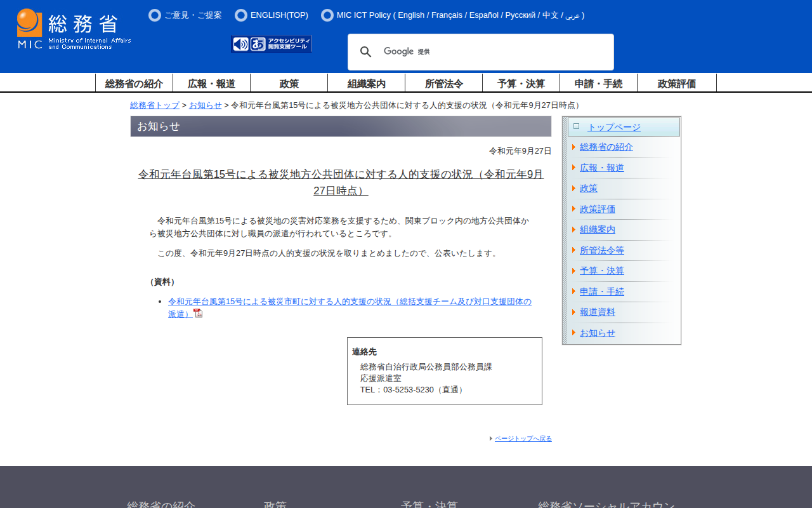Screen dimensions: 812x508
Task: Open the 組織案内 navigation menu
Action: pyautogui.click(x=367, y=83)
